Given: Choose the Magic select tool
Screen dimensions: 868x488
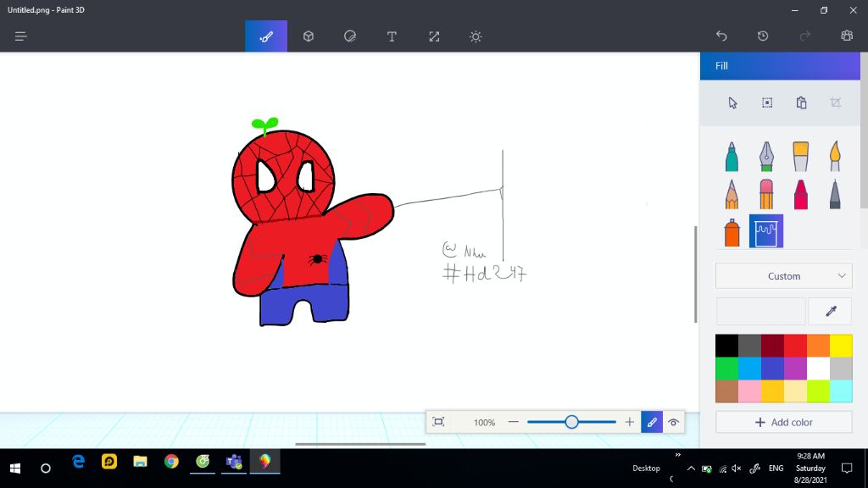Looking at the screenshot, I should 766,103.
